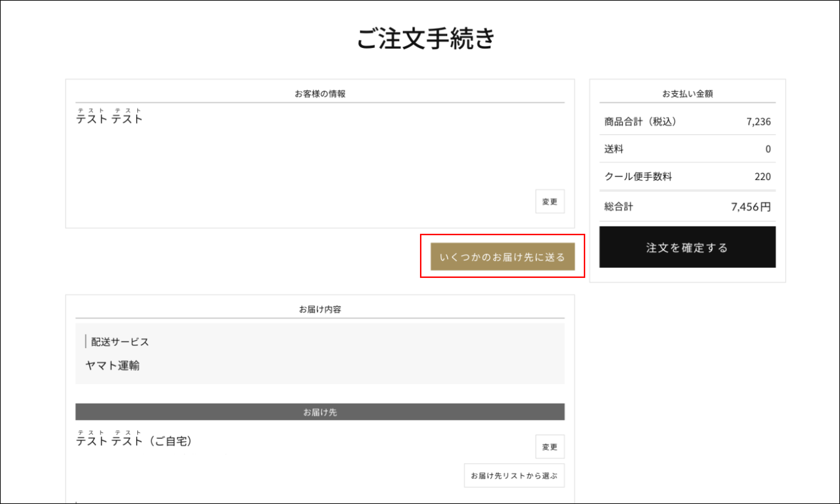Click the クール便手数料 row label

tap(638, 176)
